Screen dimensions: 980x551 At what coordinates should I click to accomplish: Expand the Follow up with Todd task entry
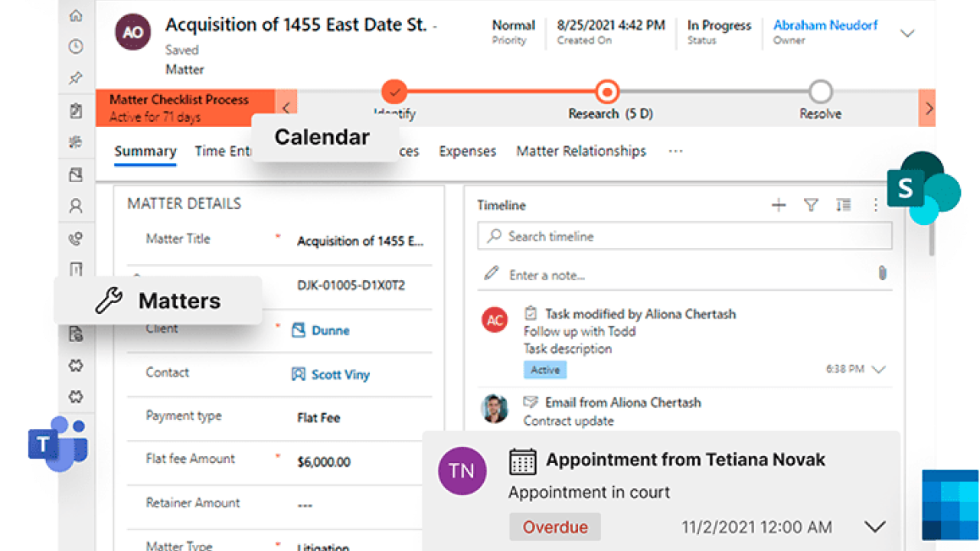(879, 370)
